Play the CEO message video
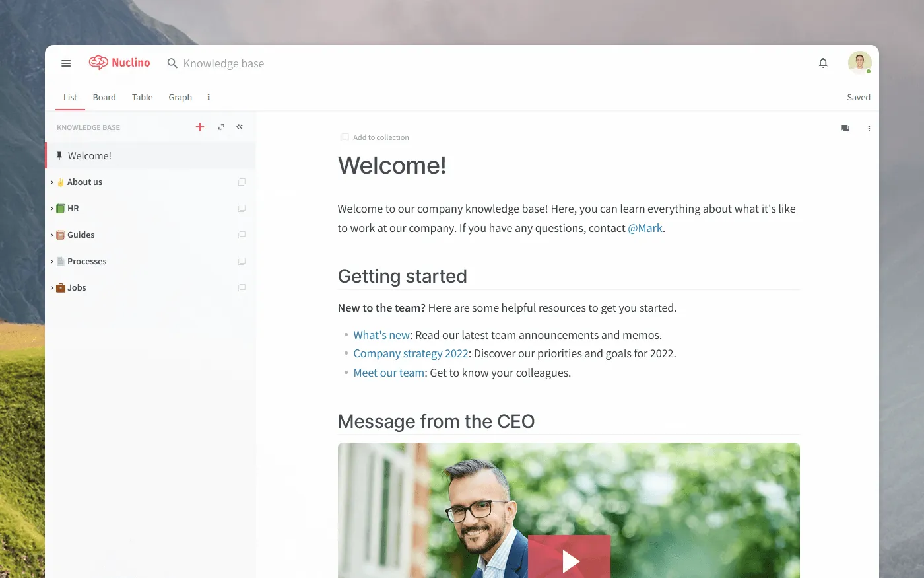This screenshot has width=924, height=578. pyautogui.click(x=569, y=557)
